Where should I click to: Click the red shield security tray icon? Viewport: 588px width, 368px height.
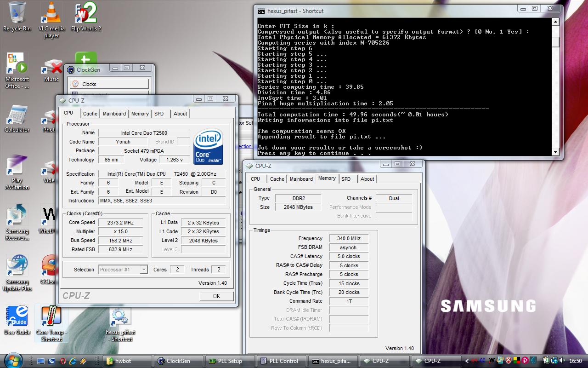point(509,361)
